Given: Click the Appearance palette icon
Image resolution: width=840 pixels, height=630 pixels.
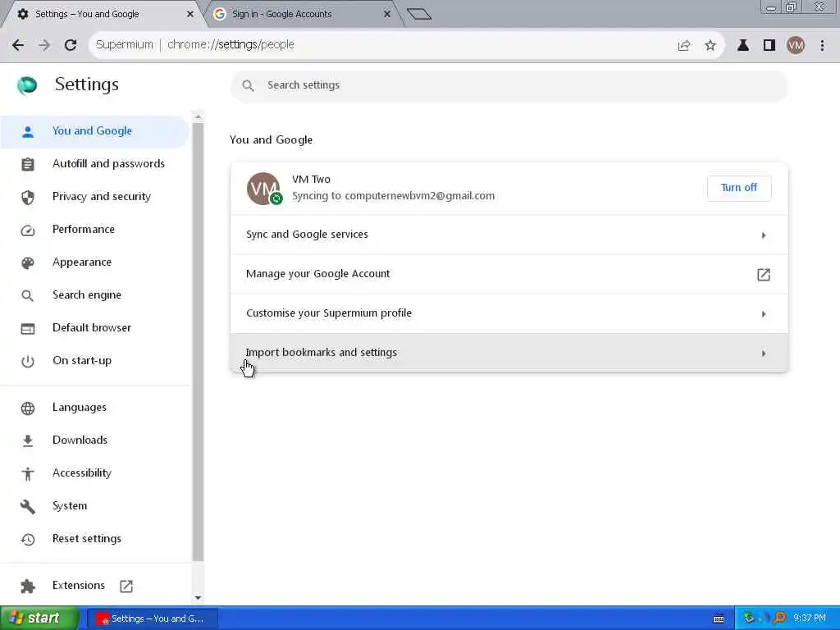Looking at the screenshot, I should point(27,263).
